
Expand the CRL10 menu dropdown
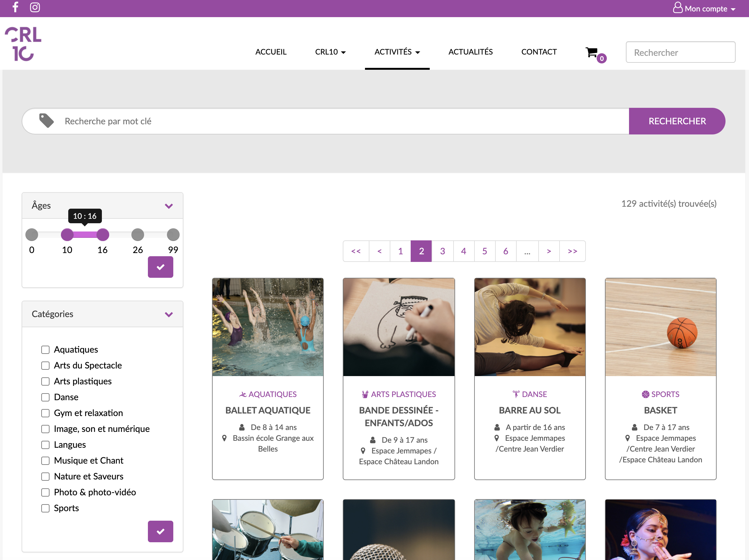point(330,52)
